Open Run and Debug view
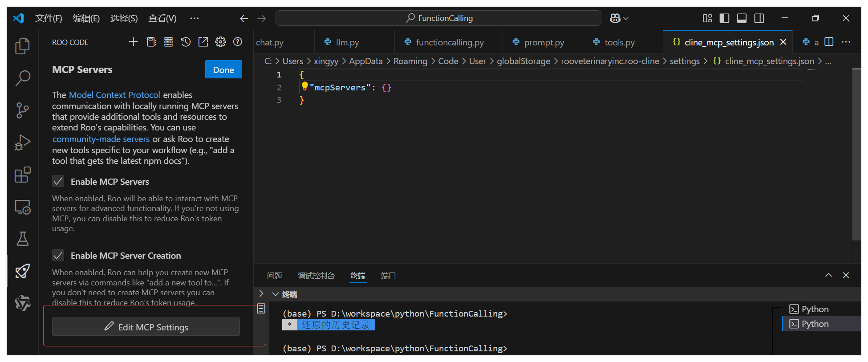The width and height of the screenshot is (868, 362). coord(22,142)
